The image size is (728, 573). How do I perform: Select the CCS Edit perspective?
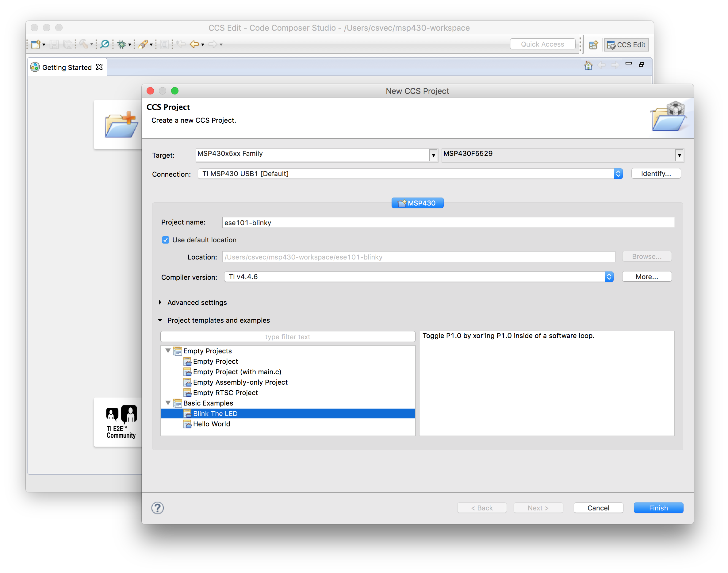(626, 44)
